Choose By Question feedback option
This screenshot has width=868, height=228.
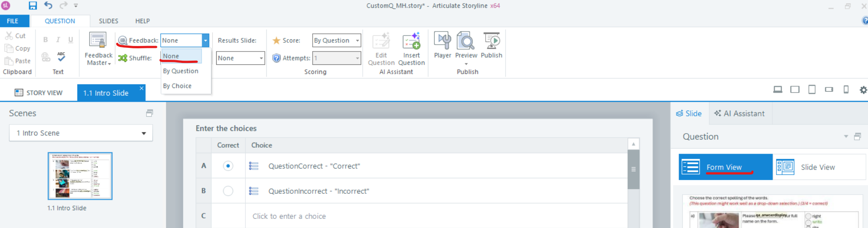tap(181, 71)
